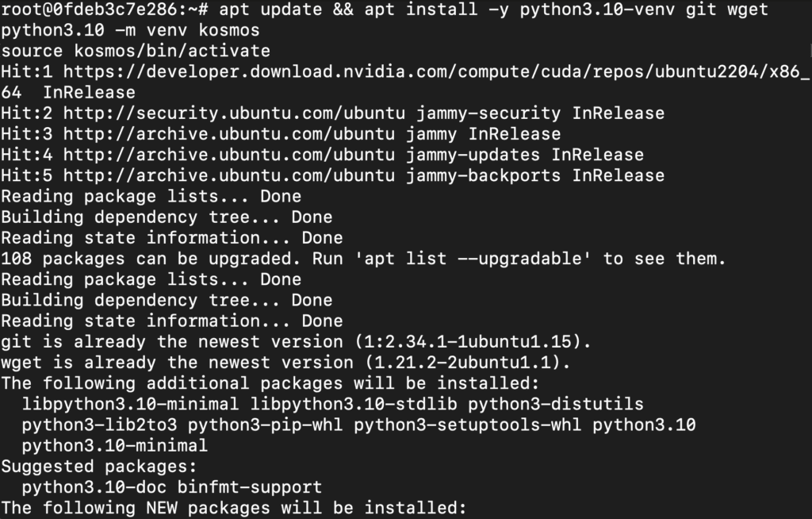Click the 'apt list --upgradable' quoted command
Image resolution: width=812 pixels, height=519 pixels.
(x=473, y=259)
